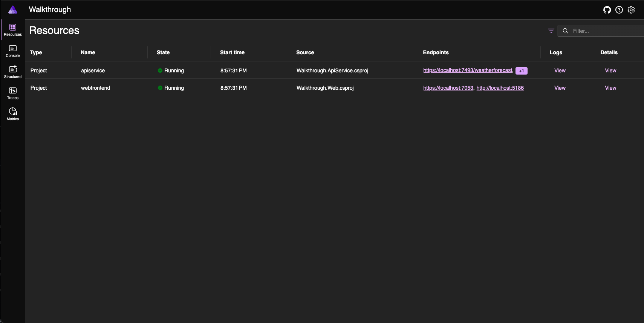Click the webfrontend start time 8:57:31 PM
The image size is (644, 323).
click(234, 88)
